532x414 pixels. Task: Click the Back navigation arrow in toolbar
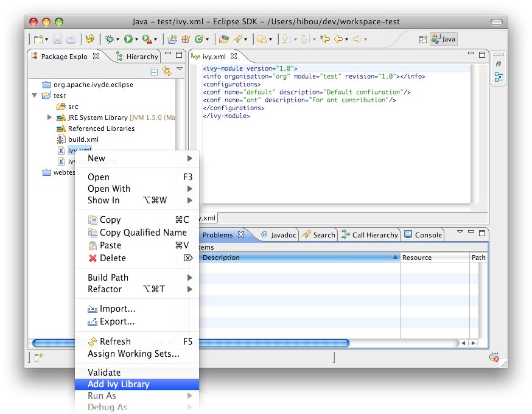tap(338, 39)
